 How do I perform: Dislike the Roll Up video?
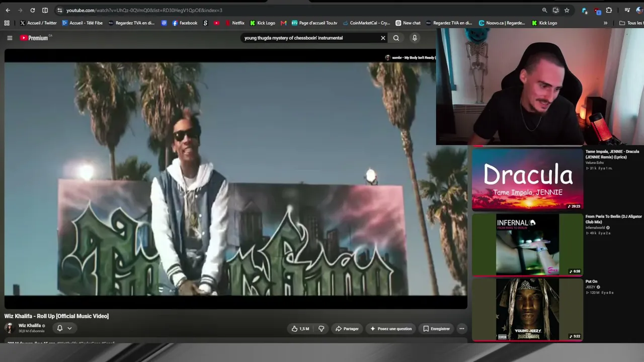click(321, 329)
